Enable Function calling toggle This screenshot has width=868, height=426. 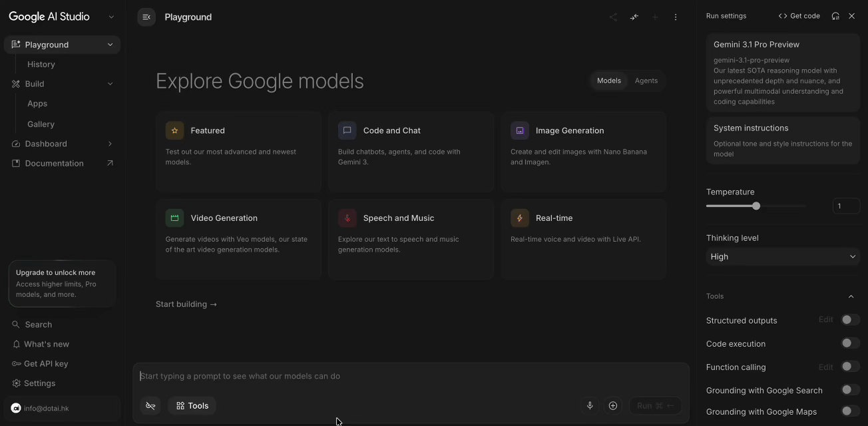[850, 367]
